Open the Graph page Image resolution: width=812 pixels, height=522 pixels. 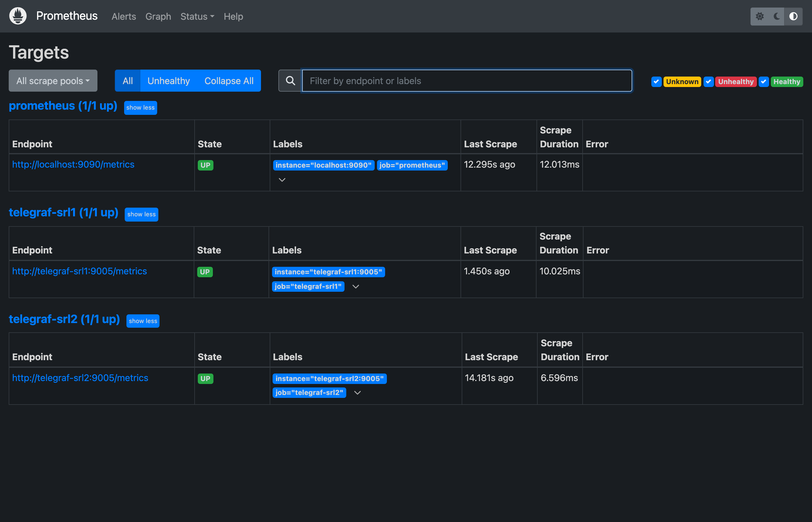(158, 16)
